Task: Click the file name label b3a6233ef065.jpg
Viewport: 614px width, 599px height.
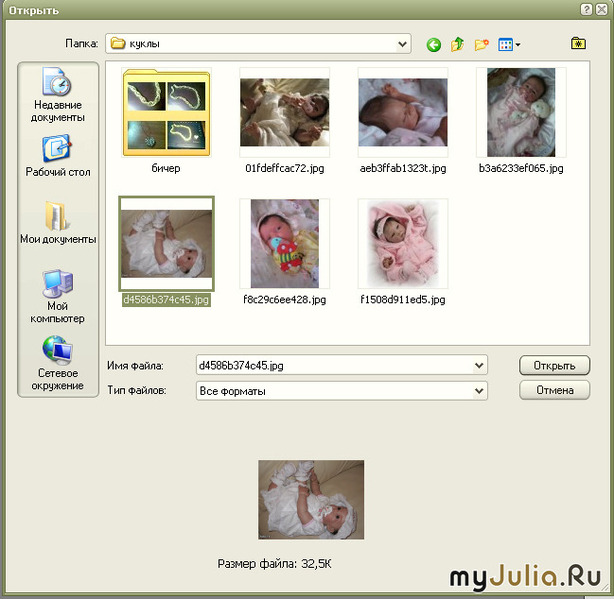Action: point(521,169)
